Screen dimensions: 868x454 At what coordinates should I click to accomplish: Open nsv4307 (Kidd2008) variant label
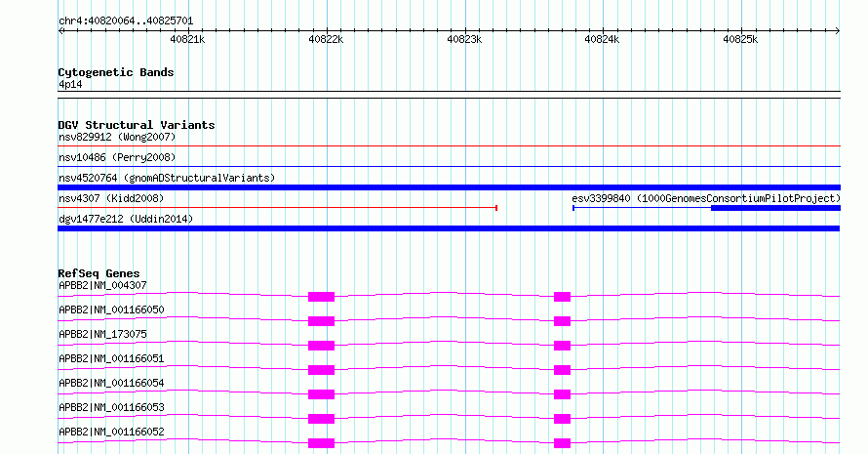(111, 198)
